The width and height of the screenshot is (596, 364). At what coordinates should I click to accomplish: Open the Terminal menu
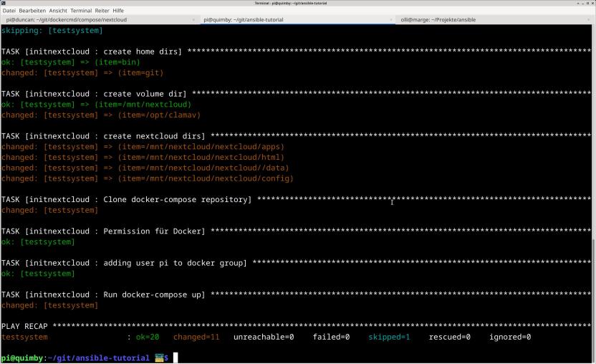81,11
